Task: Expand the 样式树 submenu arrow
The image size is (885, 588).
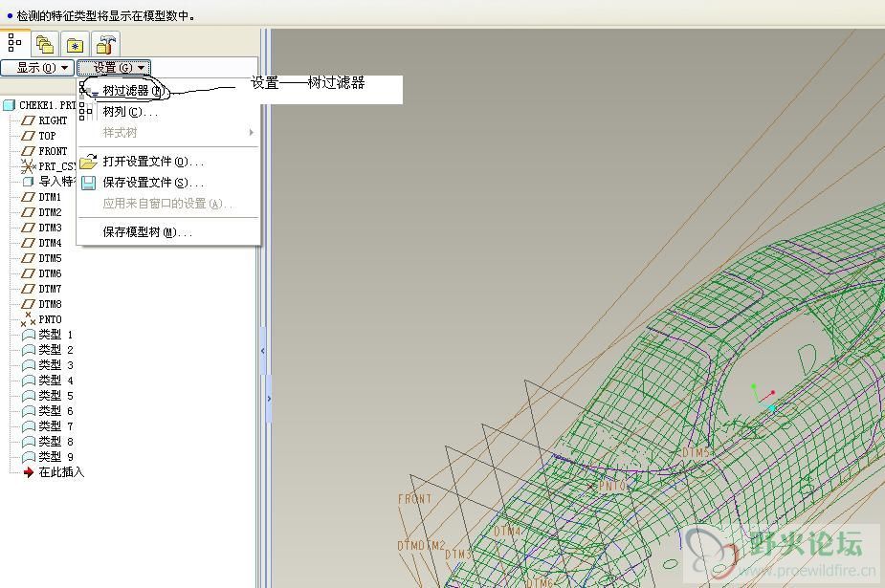Action: [252, 133]
